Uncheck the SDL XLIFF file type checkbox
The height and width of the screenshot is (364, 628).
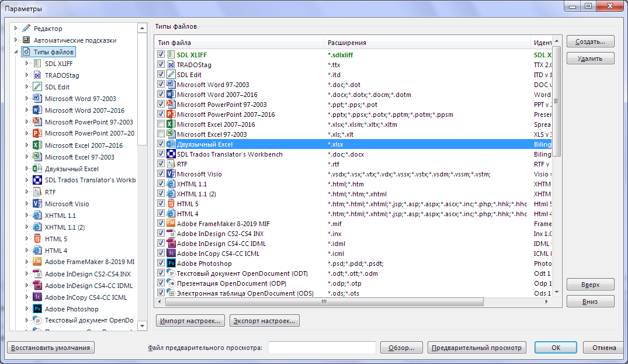point(161,55)
